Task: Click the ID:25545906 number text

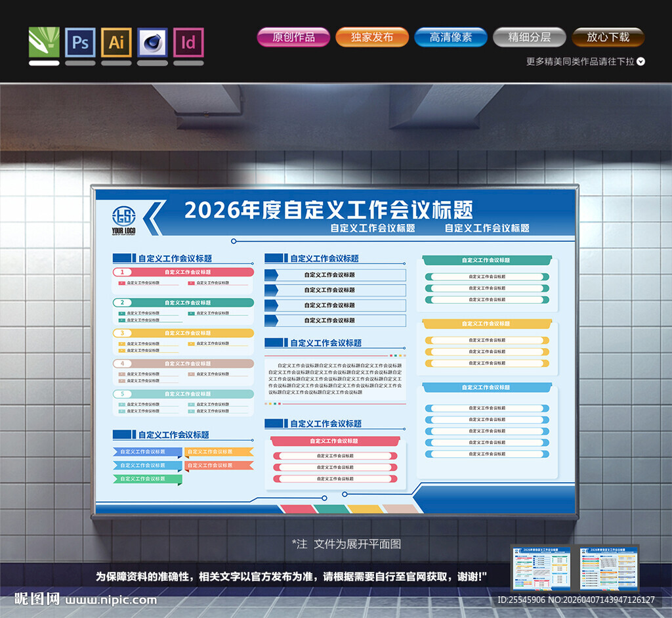Action: pos(520,600)
